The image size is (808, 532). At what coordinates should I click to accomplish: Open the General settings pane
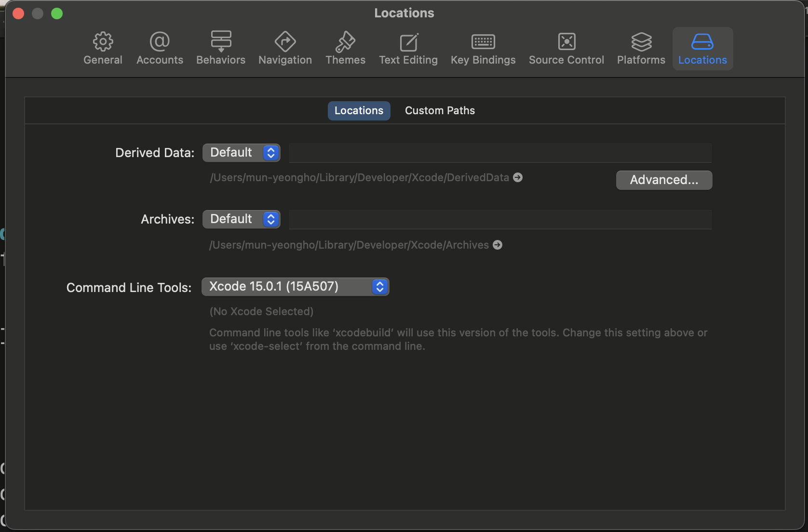(102, 48)
